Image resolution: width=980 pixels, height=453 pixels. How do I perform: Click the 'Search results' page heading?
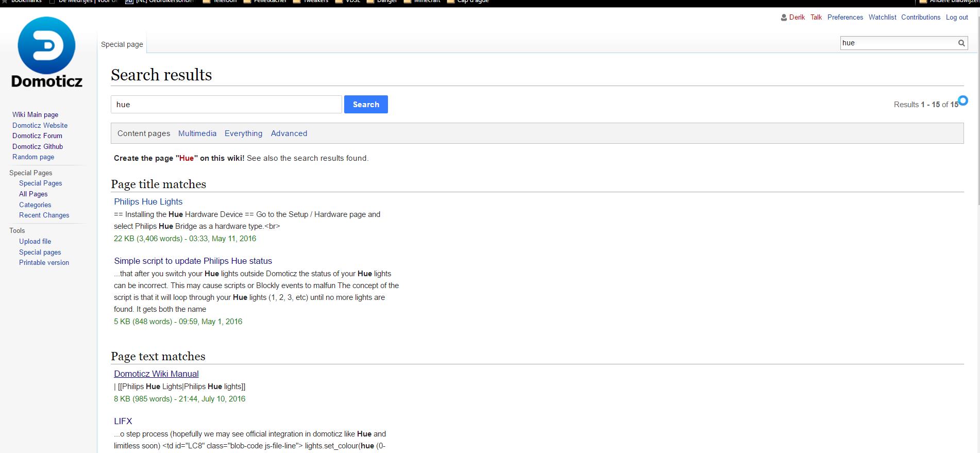click(161, 75)
